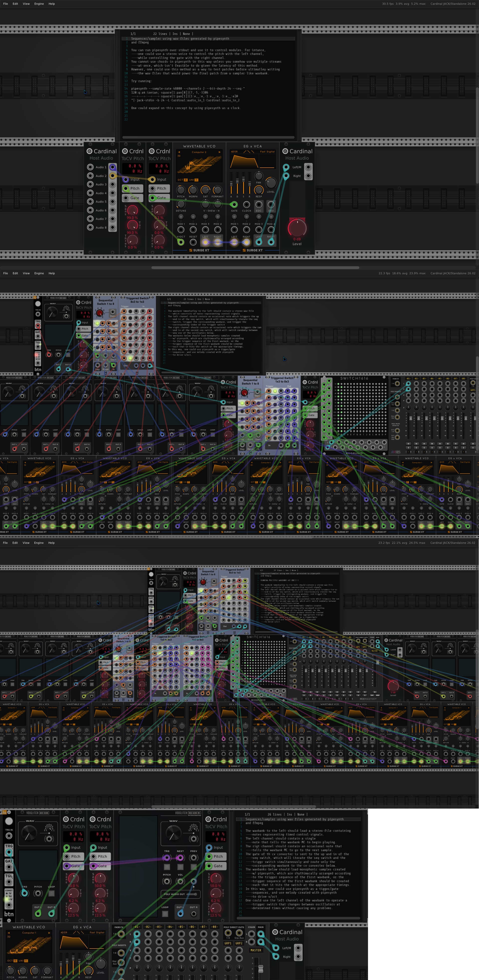Click the V/OCT port on the top patch's Wavetable VCO

click(x=181, y=242)
